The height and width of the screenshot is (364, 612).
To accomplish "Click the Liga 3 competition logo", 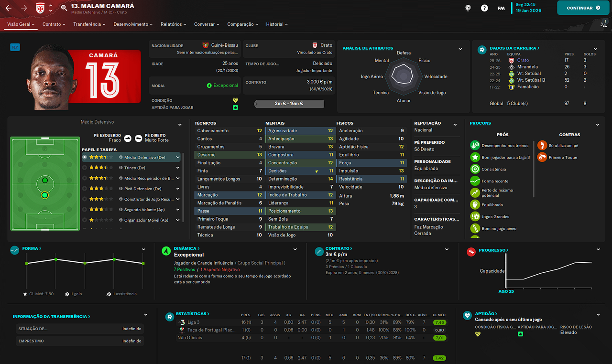I will (x=182, y=322).
